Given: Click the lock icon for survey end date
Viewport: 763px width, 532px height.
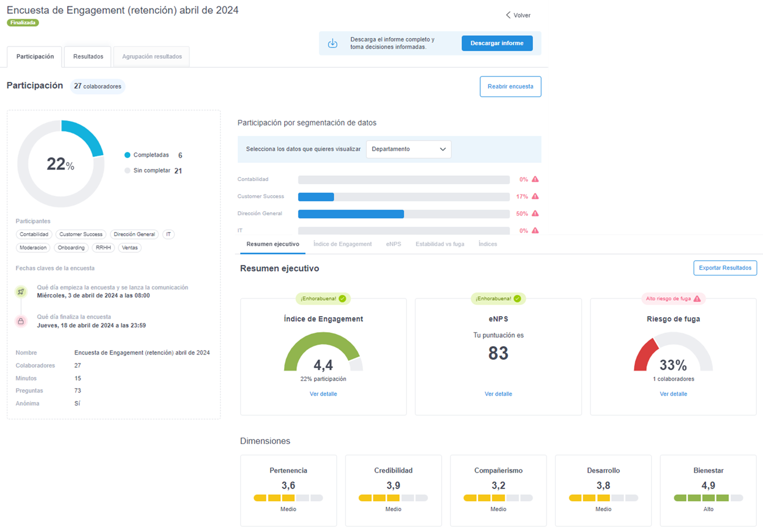Looking at the screenshot, I should point(21,322).
